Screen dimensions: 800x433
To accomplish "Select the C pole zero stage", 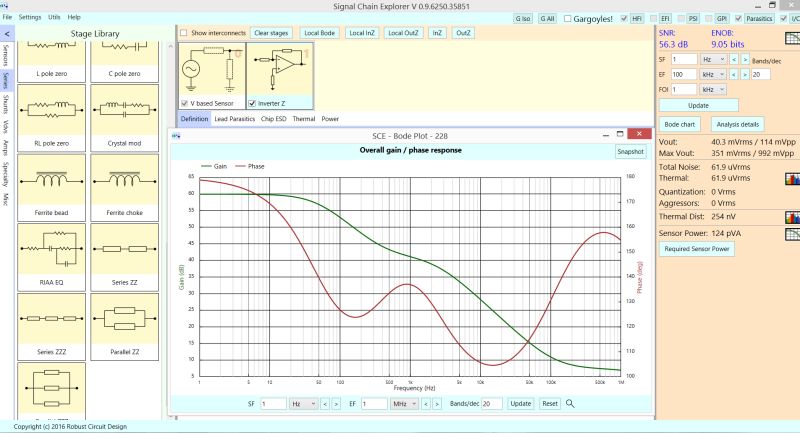I will [x=124, y=62].
